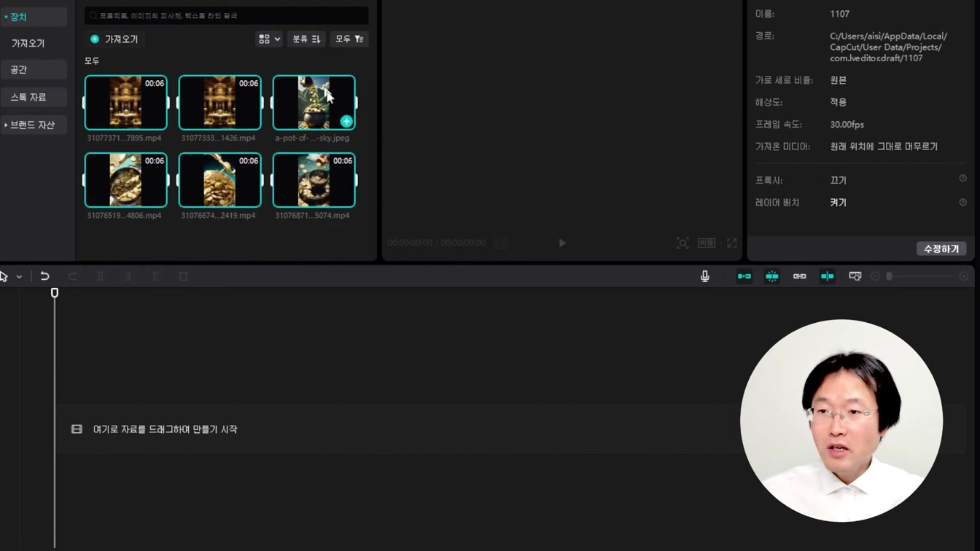Open the 모두 filter dropdown
Viewport: 980px width, 551px height.
point(349,39)
